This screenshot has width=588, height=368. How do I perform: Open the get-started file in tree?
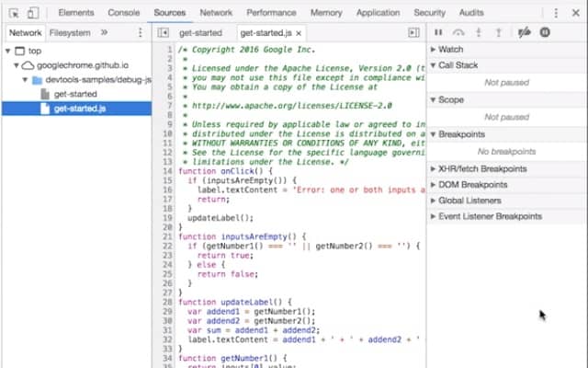click(75, 94)
